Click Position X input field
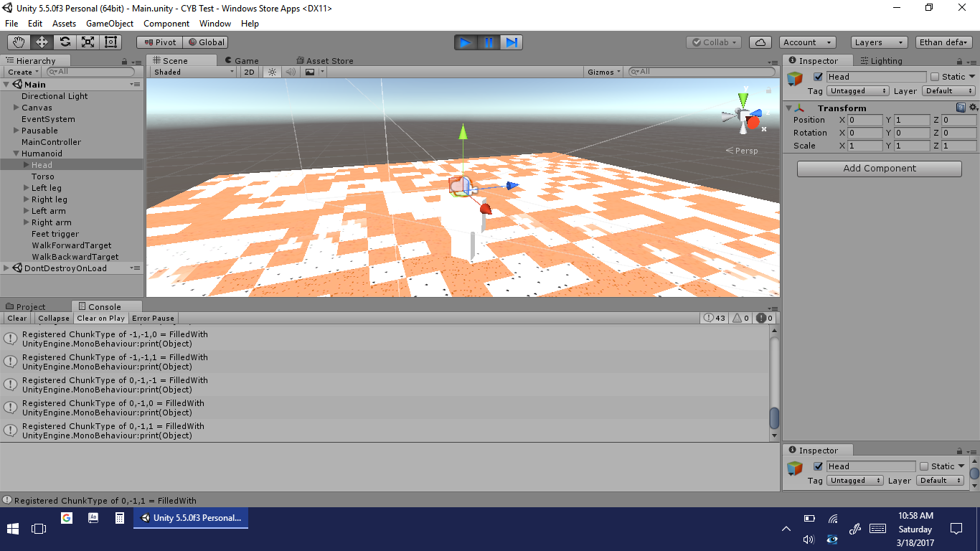 [865, 120]
